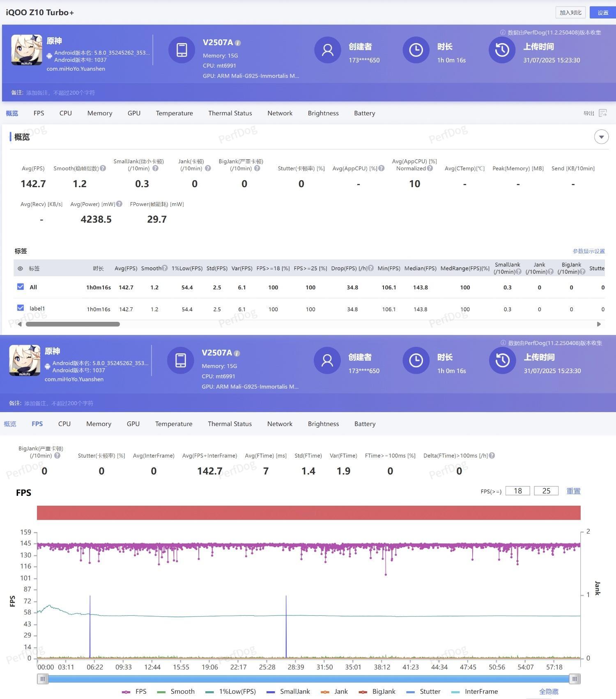Click the red FPS label bar
616x699 pixels.
(x=309, y=513)
